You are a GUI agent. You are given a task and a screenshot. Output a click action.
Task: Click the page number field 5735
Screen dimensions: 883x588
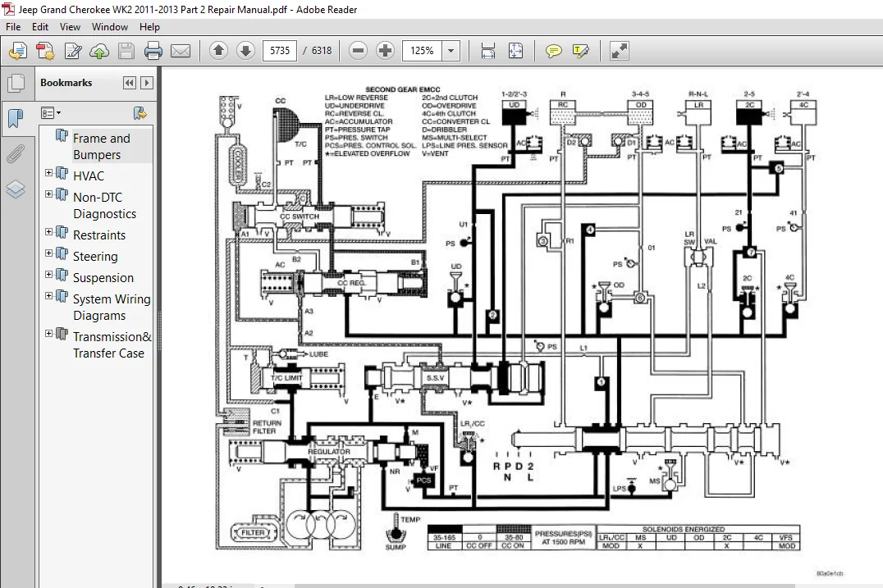280,51
